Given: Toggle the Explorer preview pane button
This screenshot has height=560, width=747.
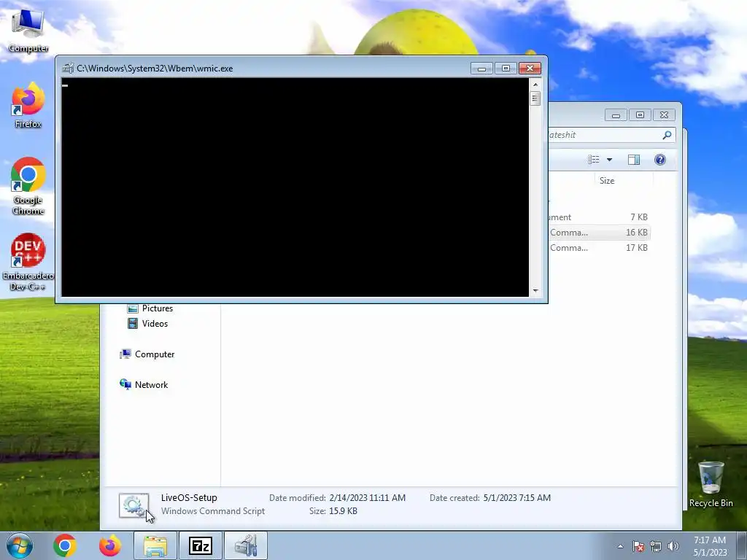Looking at the screenshot, I should tap(634, 160).
